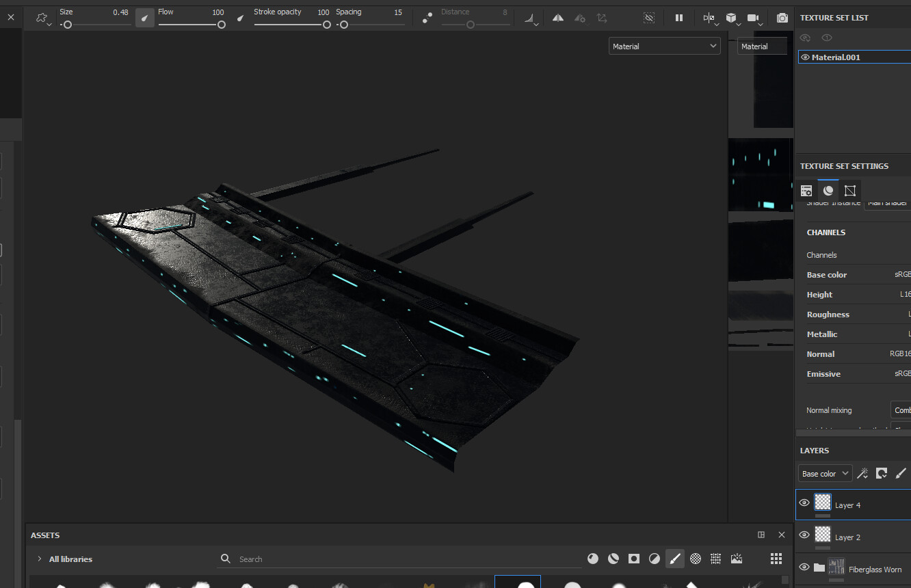Filter assets by brushes using brush icon
Image resolution: width=911 pixels, height=588 pixels.
(x=675, y=559)
